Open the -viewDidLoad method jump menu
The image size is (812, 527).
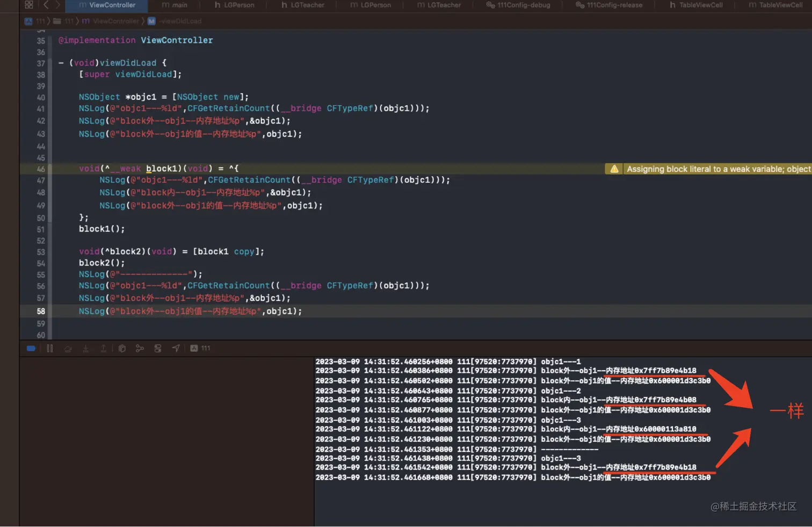click(x=175, y=21)
